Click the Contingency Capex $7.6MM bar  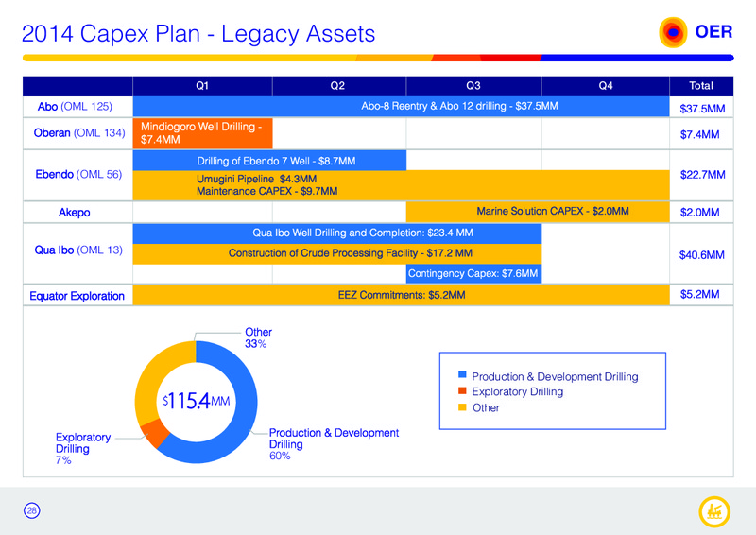[x=474, y=273]
